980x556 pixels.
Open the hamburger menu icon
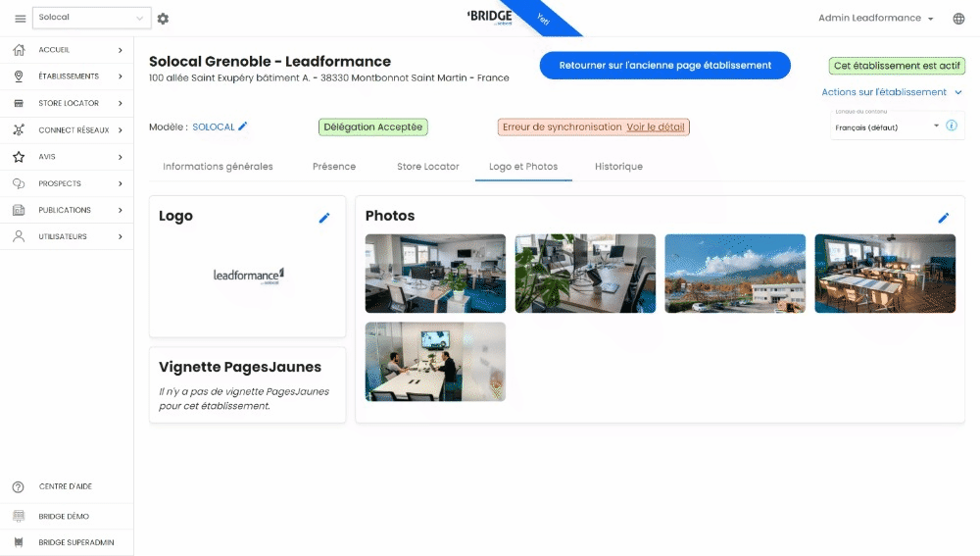click(20, 19)
